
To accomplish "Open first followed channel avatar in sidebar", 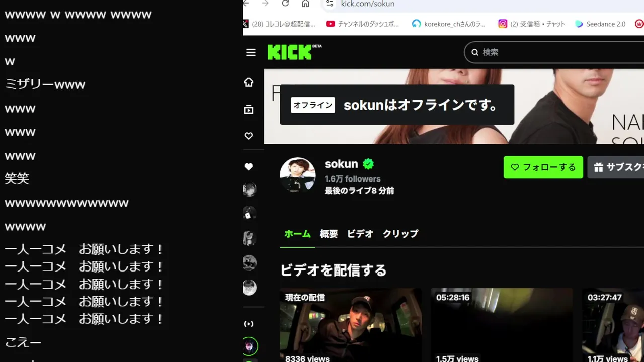I will pos(250,190).
